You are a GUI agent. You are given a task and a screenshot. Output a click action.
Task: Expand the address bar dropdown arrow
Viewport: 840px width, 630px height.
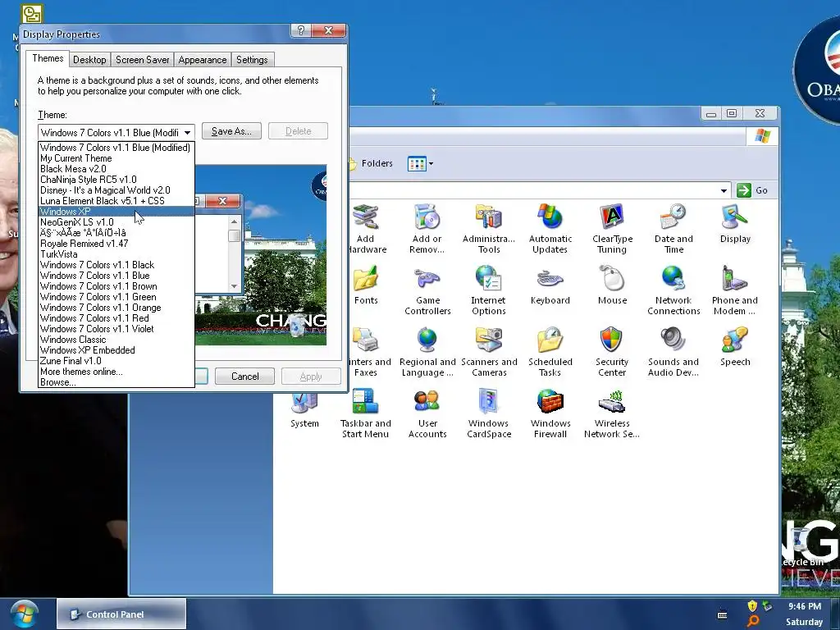pos(724,190)
